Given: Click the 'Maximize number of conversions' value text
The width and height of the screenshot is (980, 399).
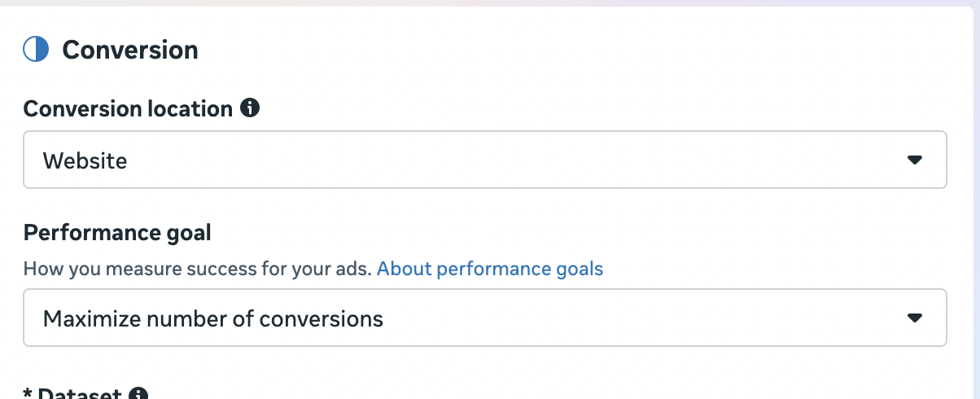Looking at the screenshot, I should pos(212,318).
